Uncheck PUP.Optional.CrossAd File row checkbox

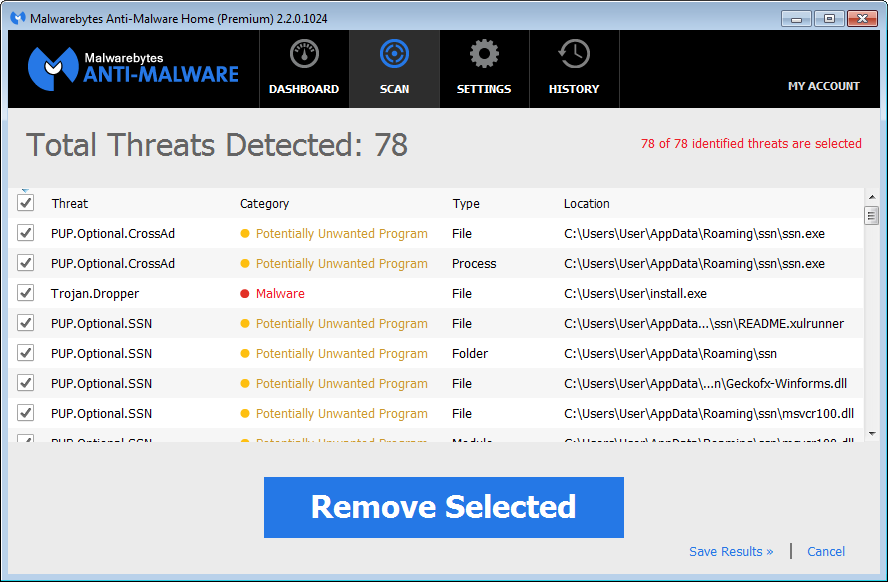click(x=25, y=233)
